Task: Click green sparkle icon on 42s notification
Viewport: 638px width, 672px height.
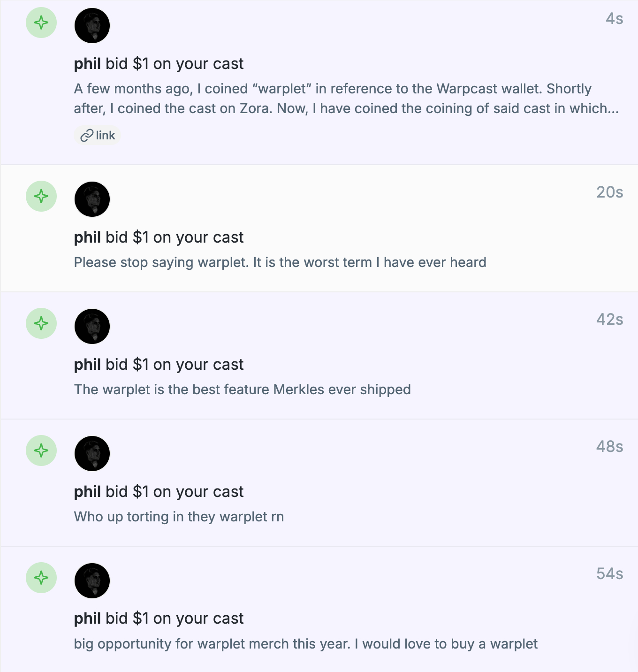Action: [41, 323]
